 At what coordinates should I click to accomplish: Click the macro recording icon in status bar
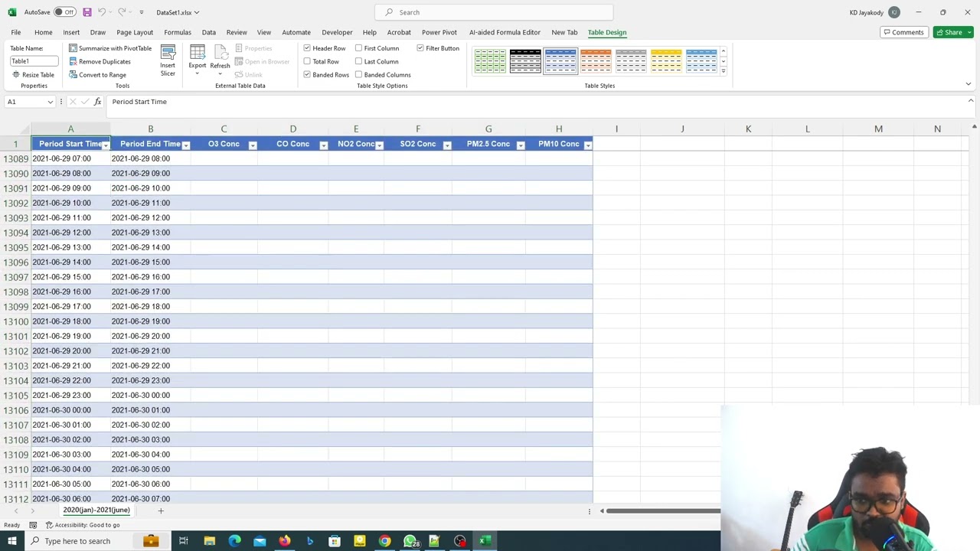click(x=33, y=525)
